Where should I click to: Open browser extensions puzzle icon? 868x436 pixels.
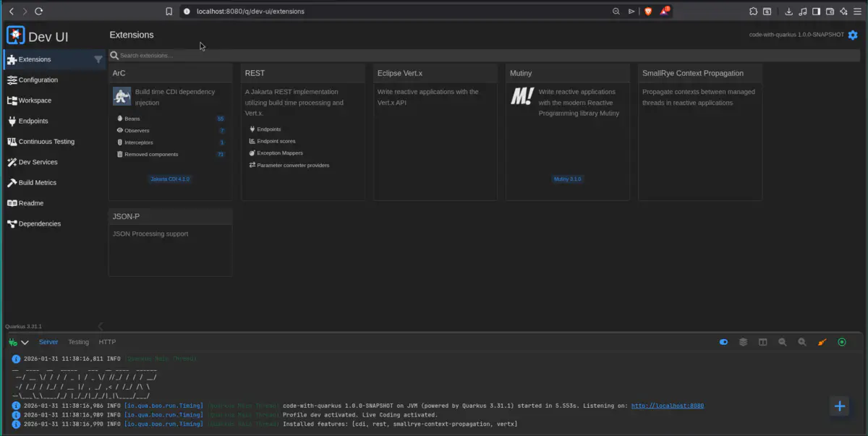pyautogui.click(x=753, y=12)
